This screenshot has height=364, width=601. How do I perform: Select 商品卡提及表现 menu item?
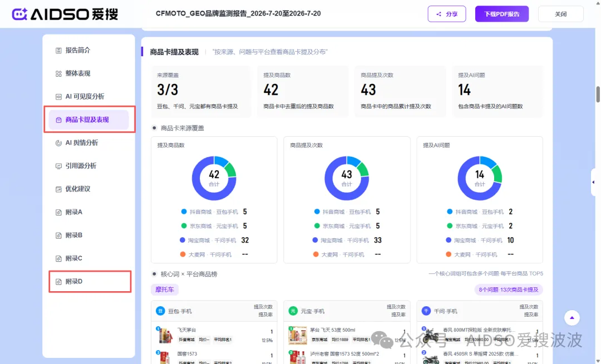click(x=89, y=119)
